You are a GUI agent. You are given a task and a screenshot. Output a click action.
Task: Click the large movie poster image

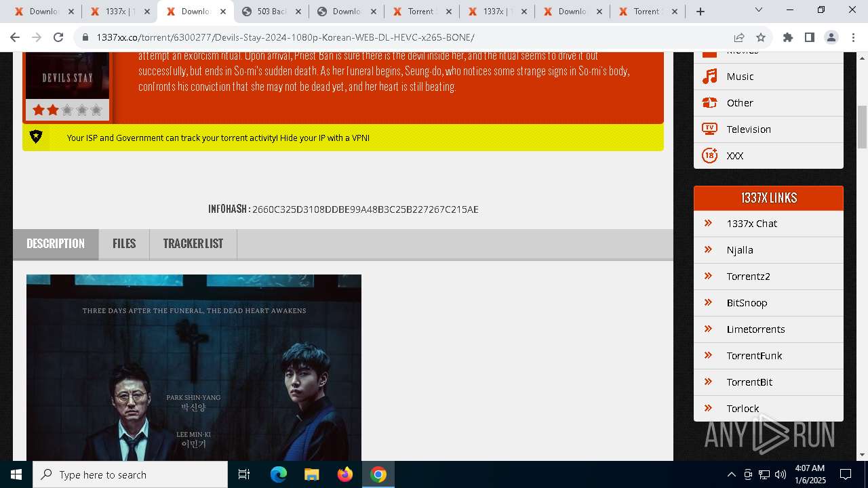(194, 367)
